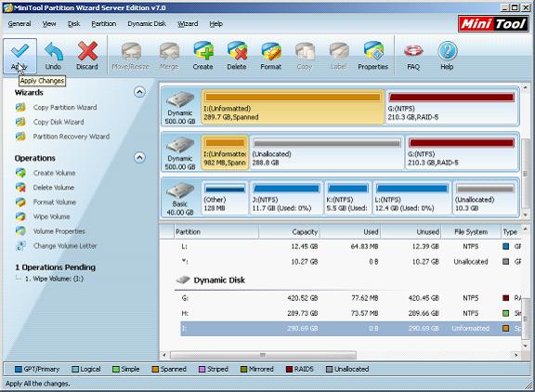Select K: NTFS 5.5 GB partition block

pyautogui.click(x=347, y=198)
